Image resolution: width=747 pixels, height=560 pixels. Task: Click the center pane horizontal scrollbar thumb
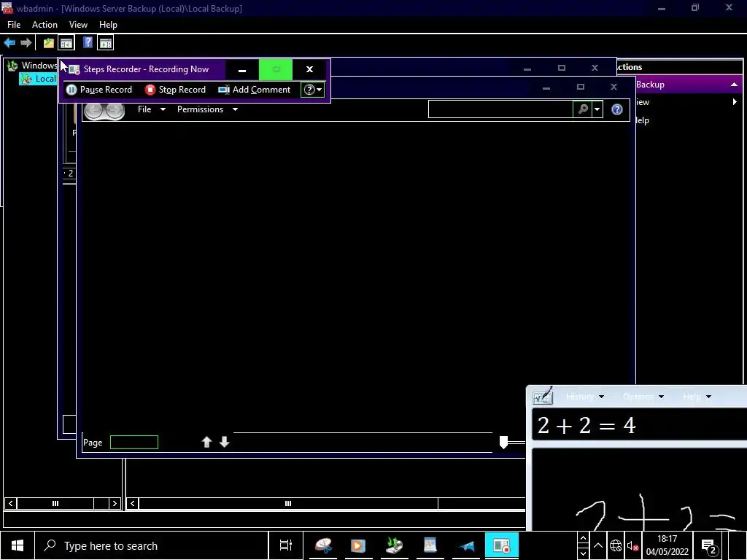288,503
